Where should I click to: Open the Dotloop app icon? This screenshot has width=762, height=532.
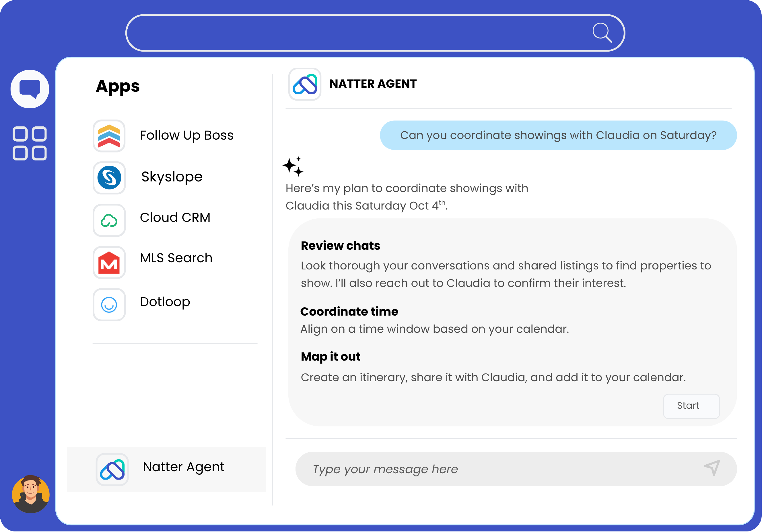[x=109, y=304]
